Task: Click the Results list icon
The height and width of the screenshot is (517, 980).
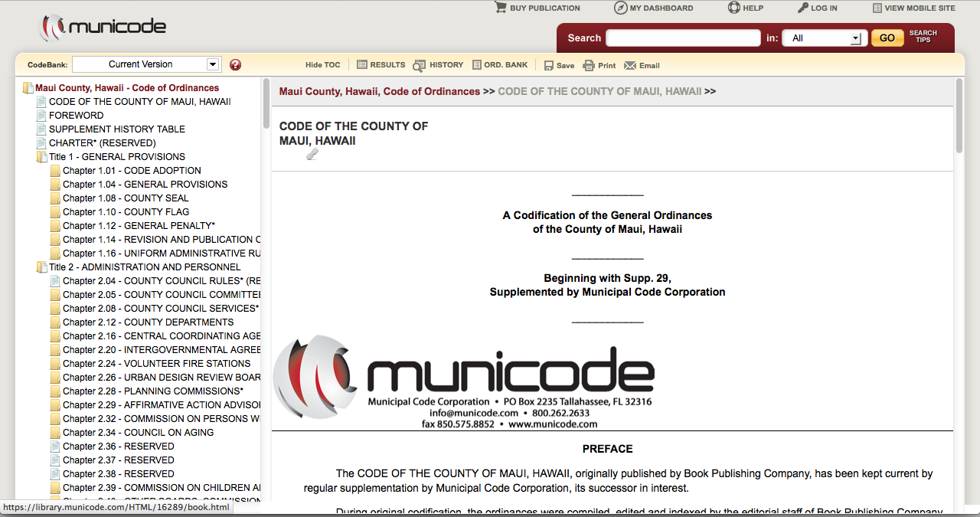Action: [362, 65]
